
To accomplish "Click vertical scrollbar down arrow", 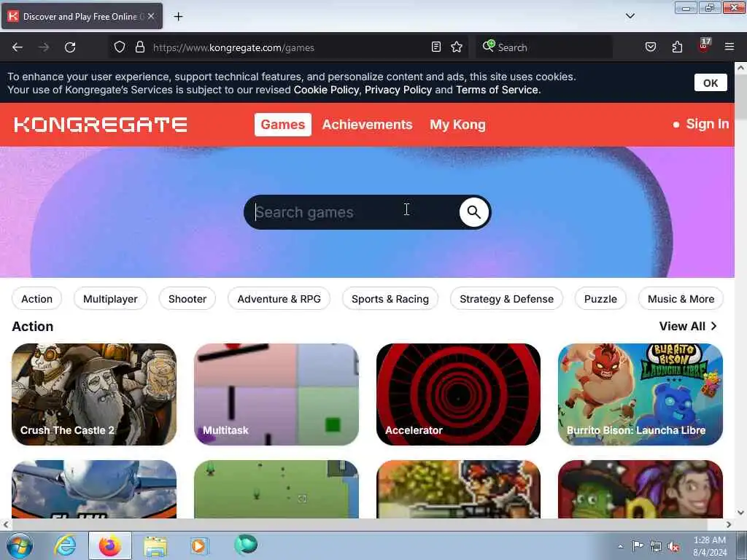I will coord(741,513).
